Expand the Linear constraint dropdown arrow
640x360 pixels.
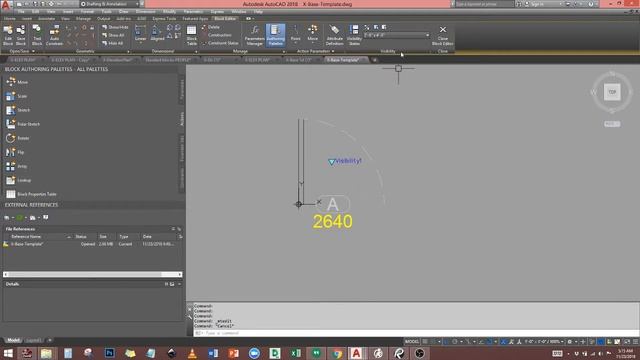140,43
